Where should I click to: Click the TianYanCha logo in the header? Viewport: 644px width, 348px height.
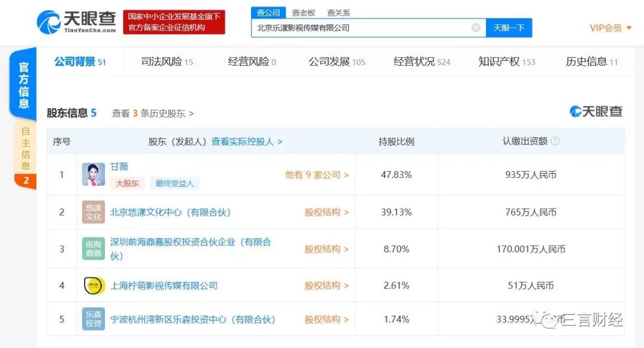point(76,22)
